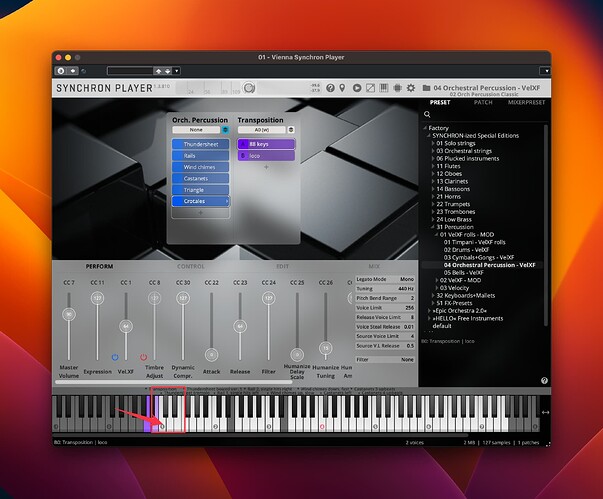Click the CPU chip icon in header
This screenshot has width=603, height=499.
pyautogui.click(x=397, y=88)
